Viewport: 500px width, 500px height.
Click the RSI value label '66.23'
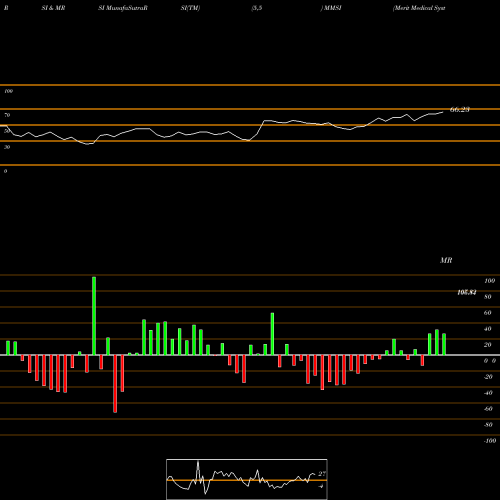tap(460, 109)
